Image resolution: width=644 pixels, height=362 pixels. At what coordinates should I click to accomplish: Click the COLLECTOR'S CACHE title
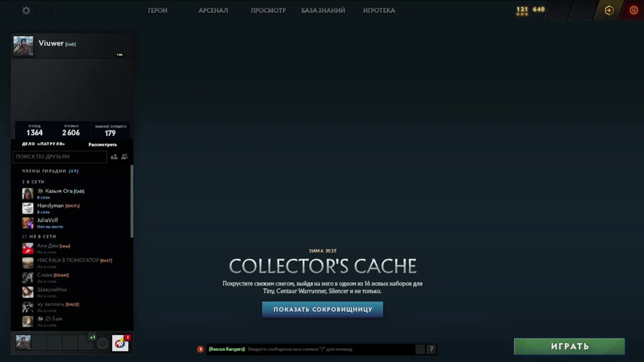pos(323,266)
